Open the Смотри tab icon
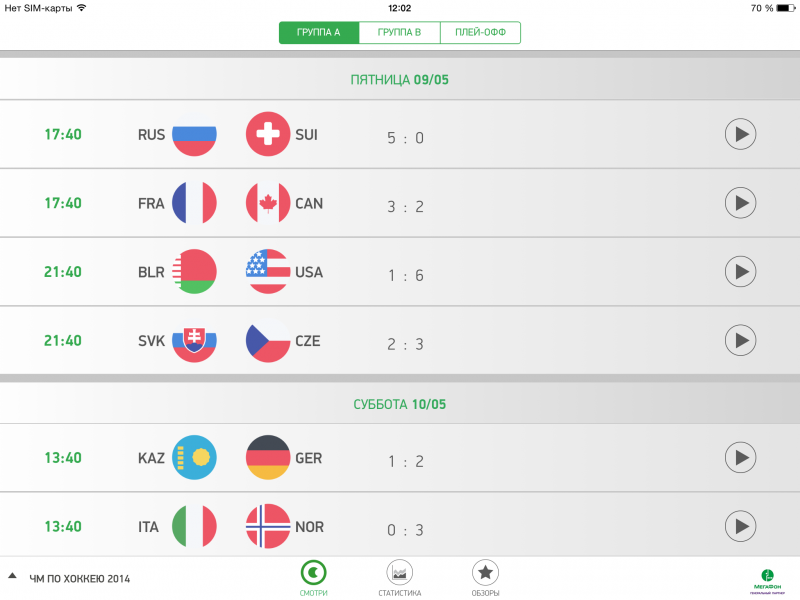The height and width of the screenshot is (600, 800). [315, 573]
